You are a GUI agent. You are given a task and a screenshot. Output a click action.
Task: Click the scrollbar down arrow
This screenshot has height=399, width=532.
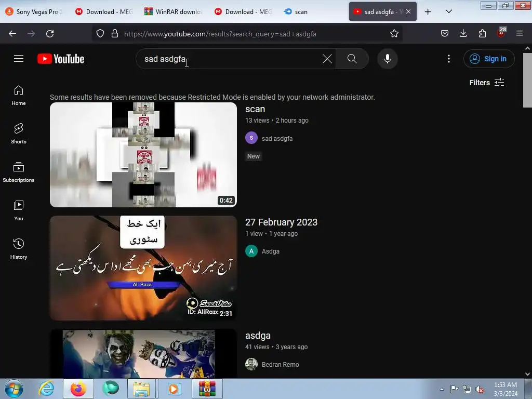click(527, 374)
